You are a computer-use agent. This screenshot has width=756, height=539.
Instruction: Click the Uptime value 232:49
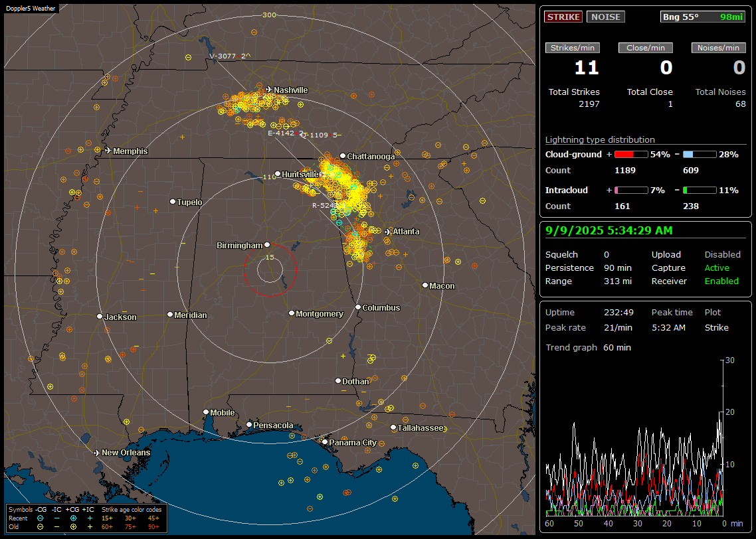[x=618, y=313]
